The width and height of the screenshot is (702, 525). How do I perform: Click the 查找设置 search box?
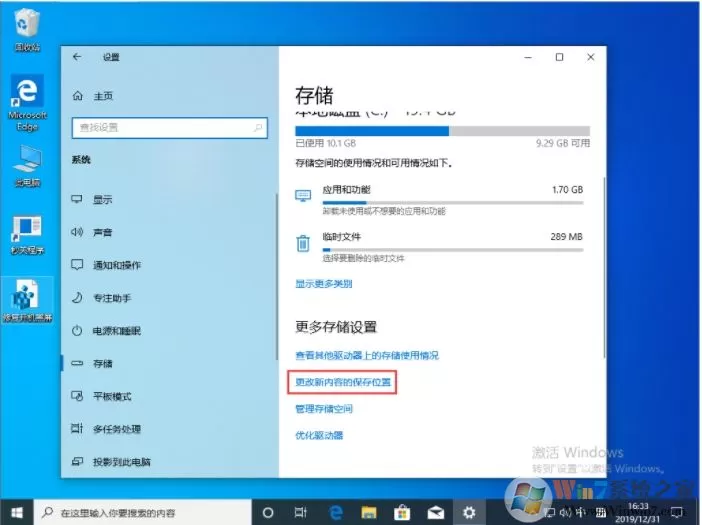(x=170, y=128)
